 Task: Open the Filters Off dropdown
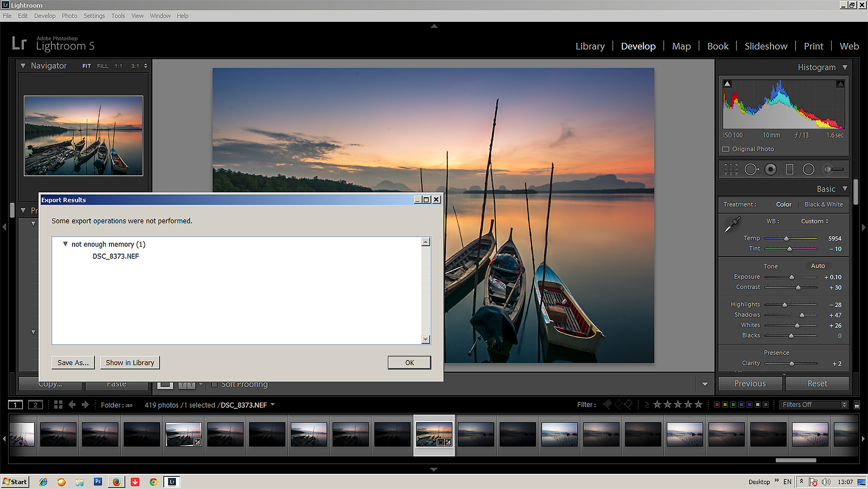(814, 405)
